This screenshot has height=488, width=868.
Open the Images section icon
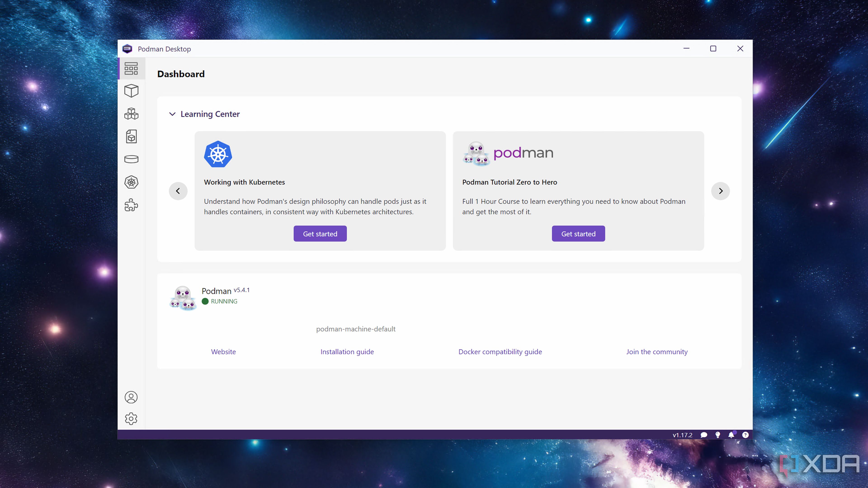(131, 136)
